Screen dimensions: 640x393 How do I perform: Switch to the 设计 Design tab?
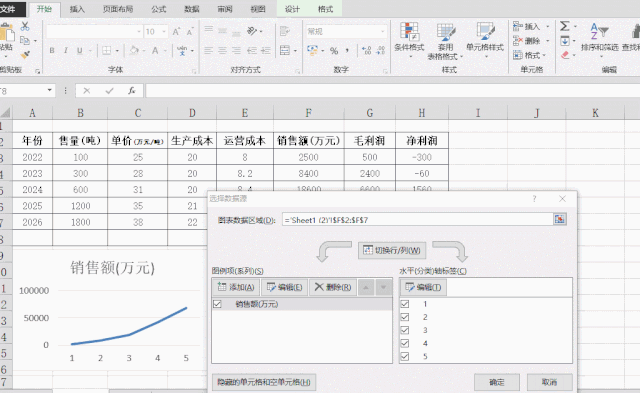click(292, 9)
